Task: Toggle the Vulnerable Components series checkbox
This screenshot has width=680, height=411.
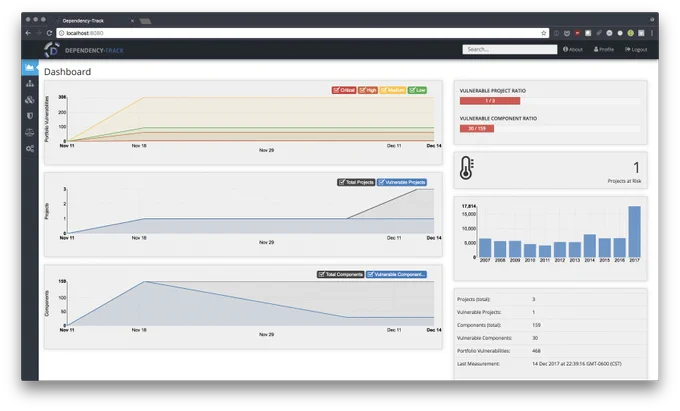Action: coord(396,274)
